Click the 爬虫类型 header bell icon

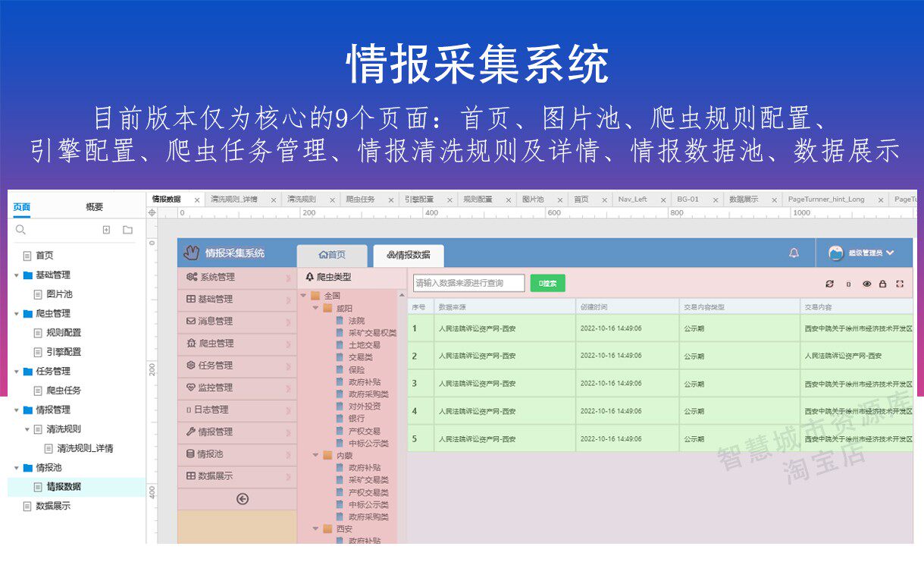(x=309, y=278)
